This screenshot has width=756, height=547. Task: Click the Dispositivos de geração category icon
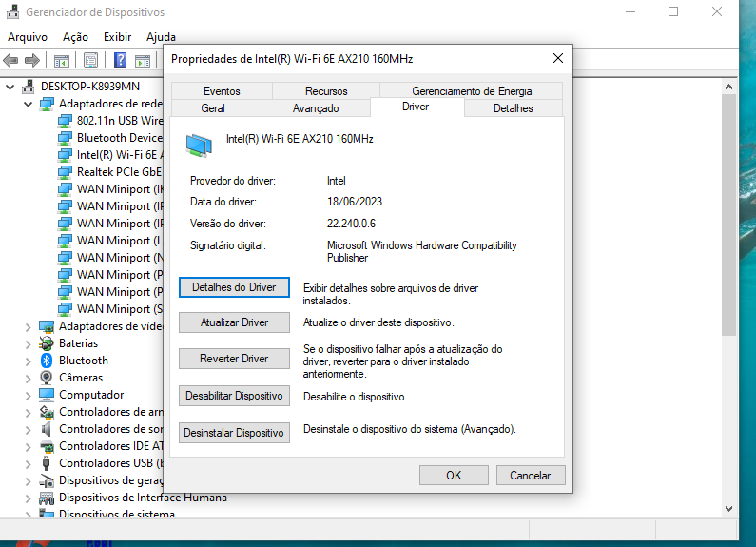tap(47, 480)
